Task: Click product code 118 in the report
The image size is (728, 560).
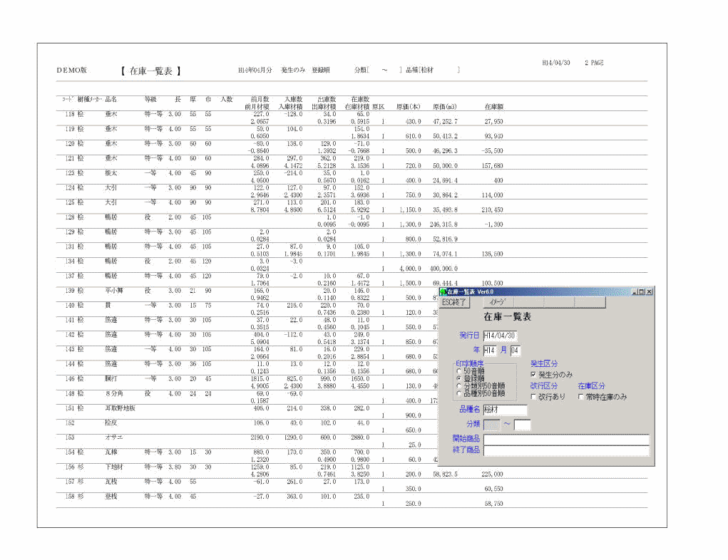Action: [x=70, y=114]
